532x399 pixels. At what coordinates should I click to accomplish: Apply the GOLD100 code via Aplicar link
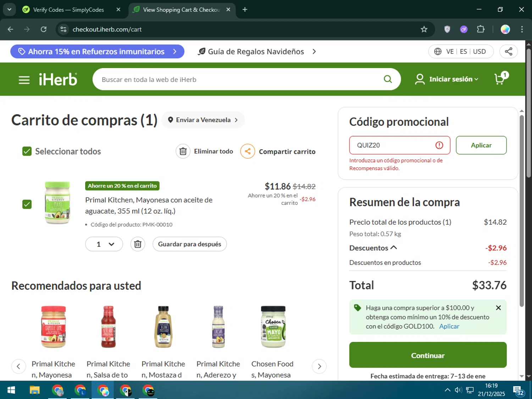coord(449,326)
